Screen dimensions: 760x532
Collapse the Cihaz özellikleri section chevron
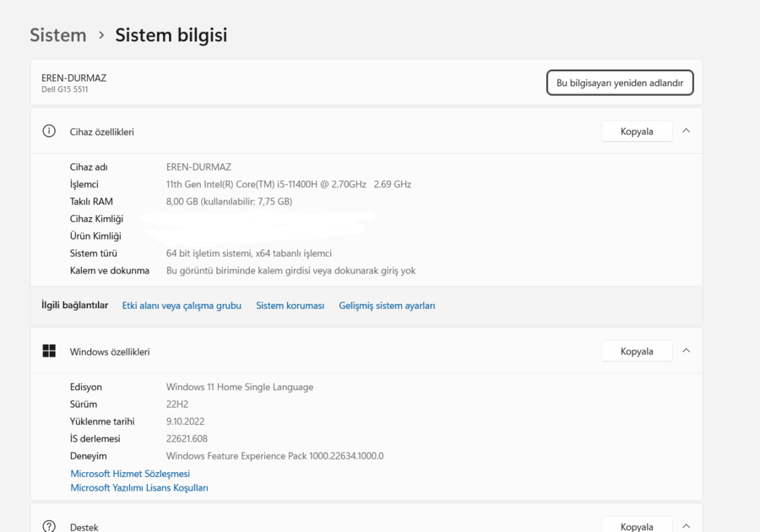(x=686, y=131)
